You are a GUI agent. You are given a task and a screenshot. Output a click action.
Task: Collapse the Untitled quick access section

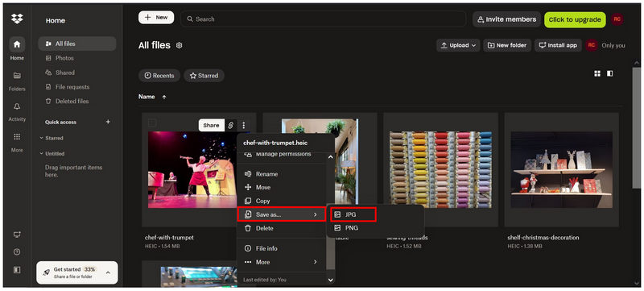(42, 153)
